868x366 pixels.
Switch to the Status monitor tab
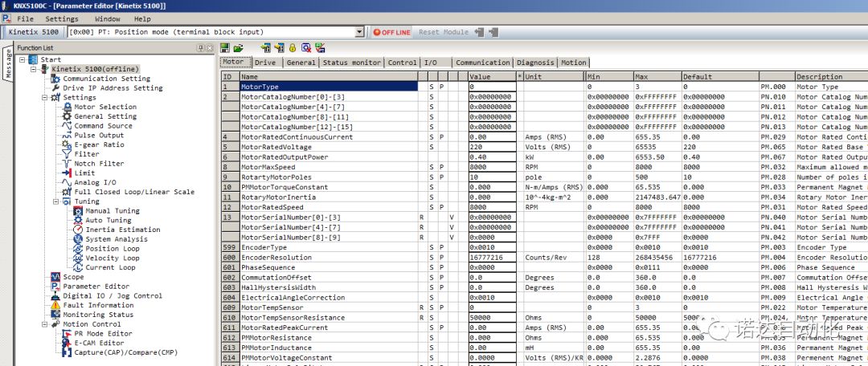point(352,63)
